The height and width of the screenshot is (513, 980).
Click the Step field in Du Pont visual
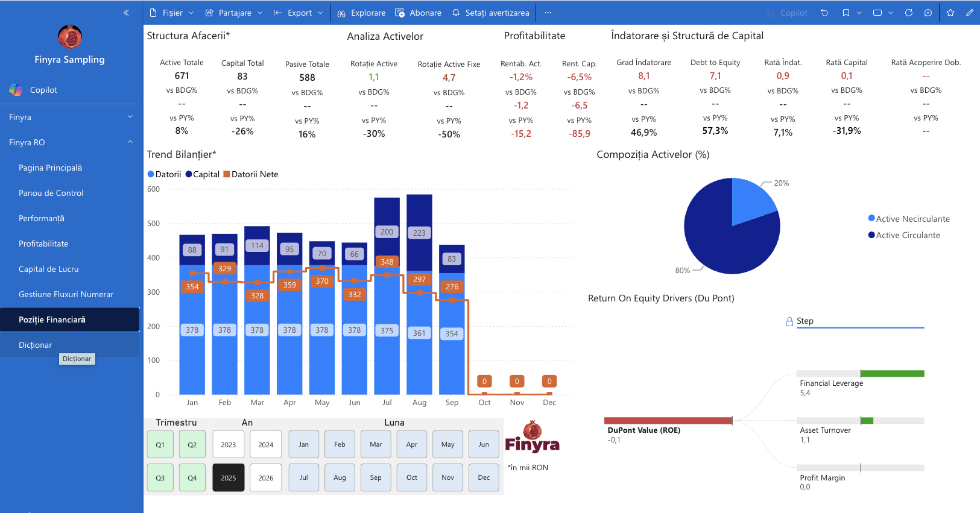point(861,321)
